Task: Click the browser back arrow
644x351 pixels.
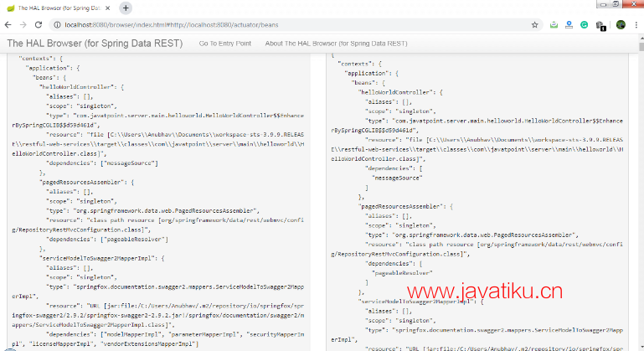Action: click(x=9, y=25)
